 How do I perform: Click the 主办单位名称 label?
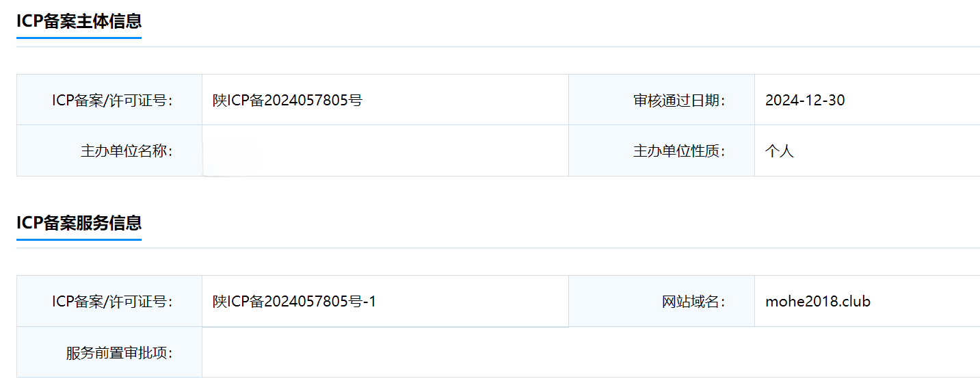coord(127,151)
